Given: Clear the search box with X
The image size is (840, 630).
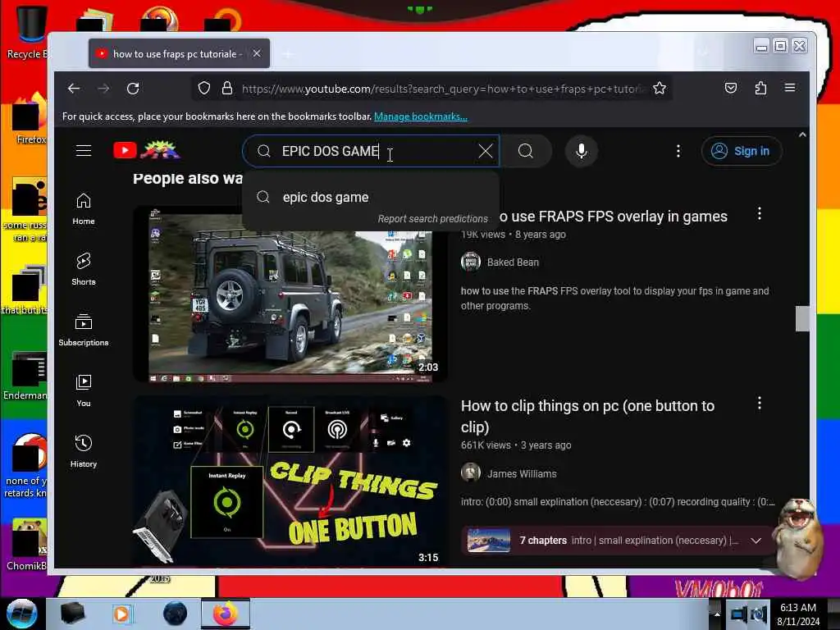Looking at the screenshot, I should [486, 151].
